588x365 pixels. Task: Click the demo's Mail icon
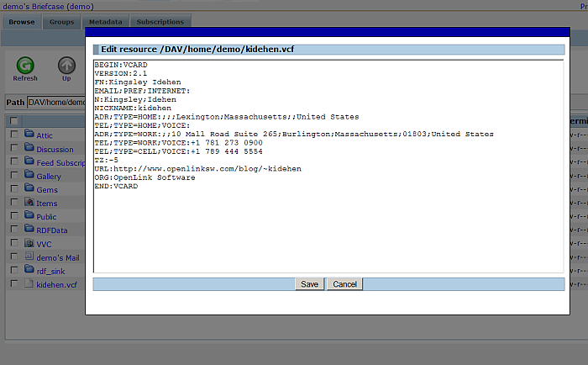point(29,257)
